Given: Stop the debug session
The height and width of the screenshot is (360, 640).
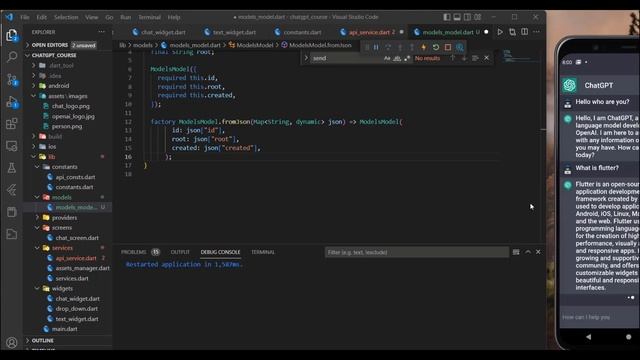Looking at the screenshot, I should [x=448, y=47].
